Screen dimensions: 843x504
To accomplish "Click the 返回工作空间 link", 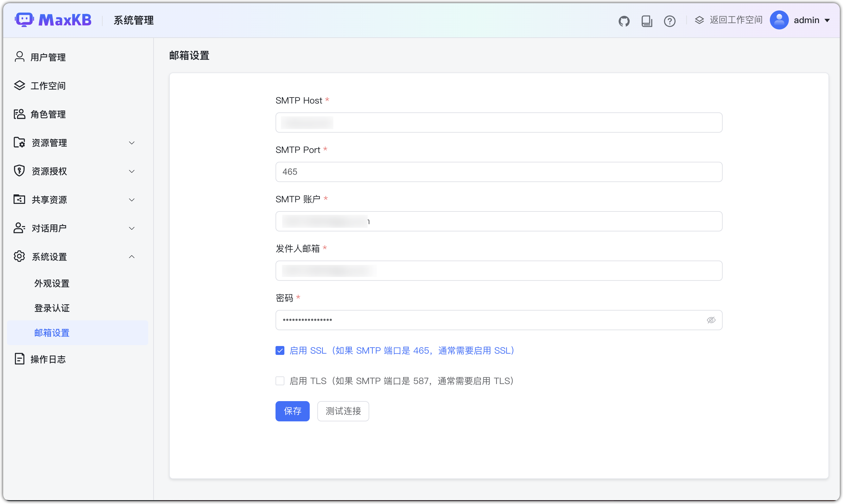I will [736, 20].
